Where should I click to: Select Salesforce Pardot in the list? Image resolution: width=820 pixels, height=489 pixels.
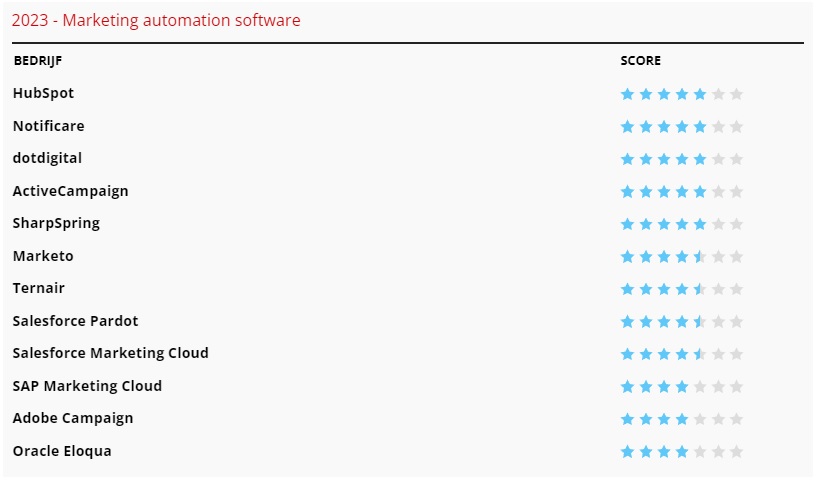75,321
